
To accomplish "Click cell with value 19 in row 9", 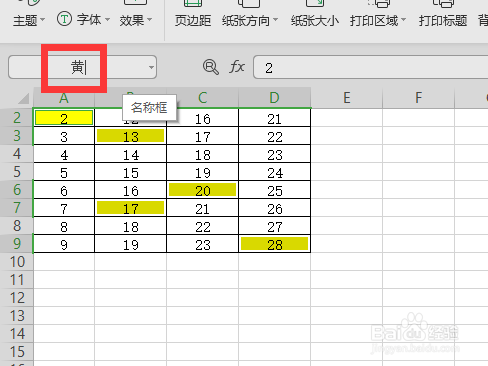I will pyautogui.click(x=130, y=244).
